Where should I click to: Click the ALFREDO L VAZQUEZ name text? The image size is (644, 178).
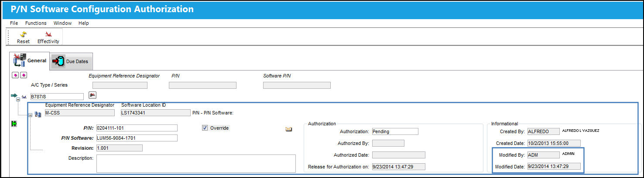pyautogui.click(x=581, y=131)
